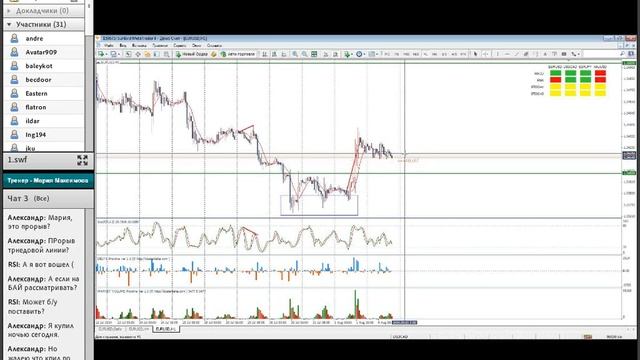The height and width of the screenshot is (360, 640).
Task: Open the Вставка menu
Action: (139, 46)
